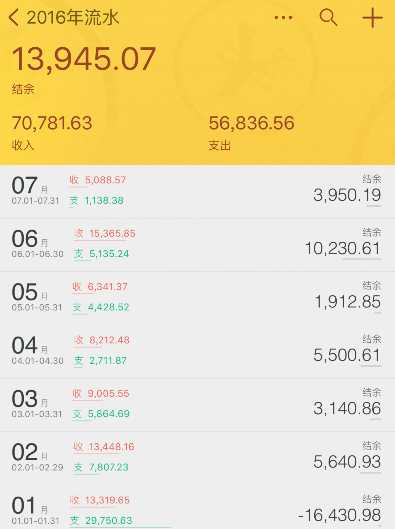Viewport: 395px width, 529px height.
Task: Open the 03 month entry
Action: 197,405
